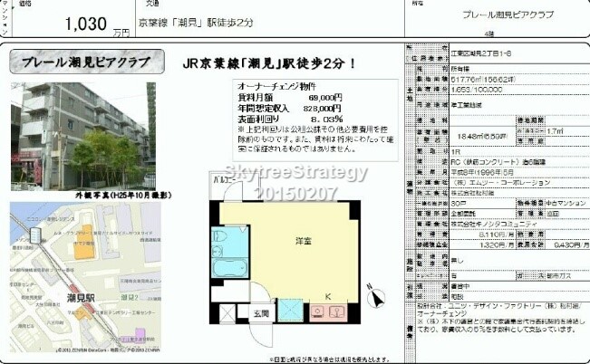Click the blue crossed box beside the kitchen
Image resolution: width=590 pixels, height=364 pixels.
click(290, 311)
